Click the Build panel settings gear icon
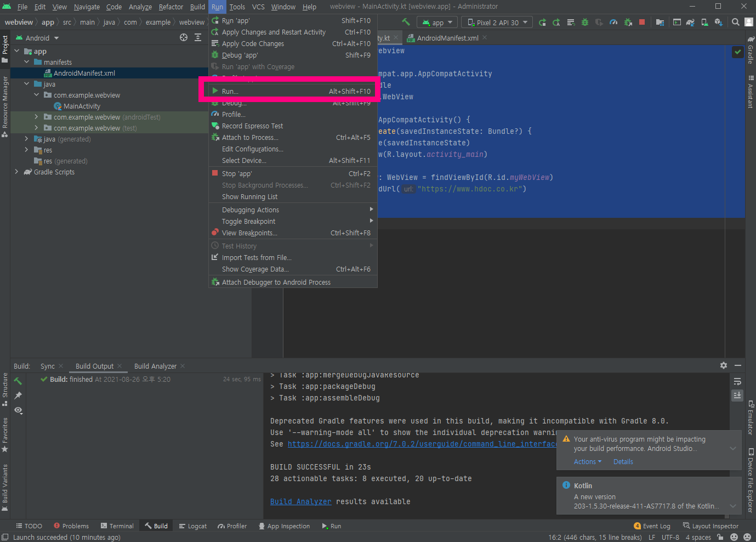The height and width of the screenshot is (542, 756). [724, 365]
